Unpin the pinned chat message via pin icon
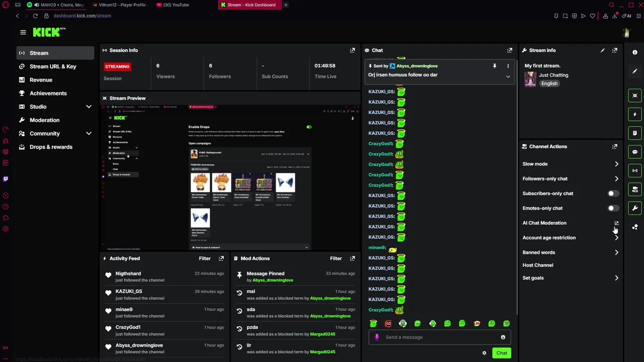The image size is (644, 362). (495, 66)
